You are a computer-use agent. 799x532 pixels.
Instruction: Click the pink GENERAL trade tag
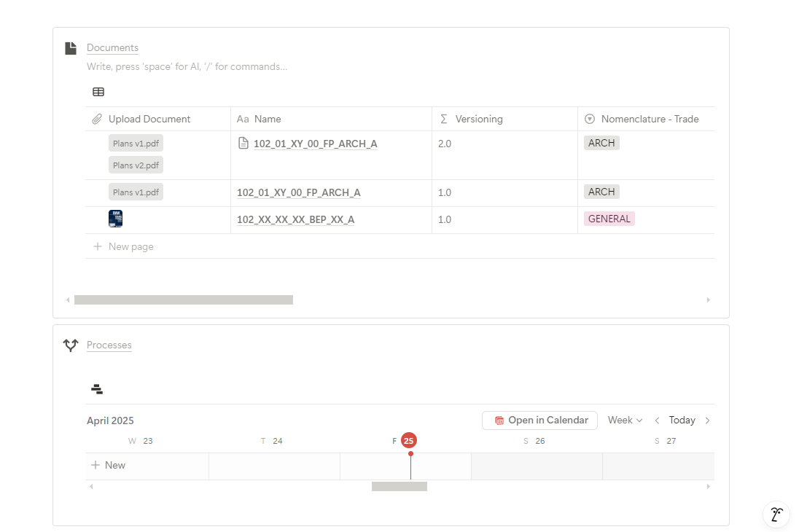coord(609,219)
